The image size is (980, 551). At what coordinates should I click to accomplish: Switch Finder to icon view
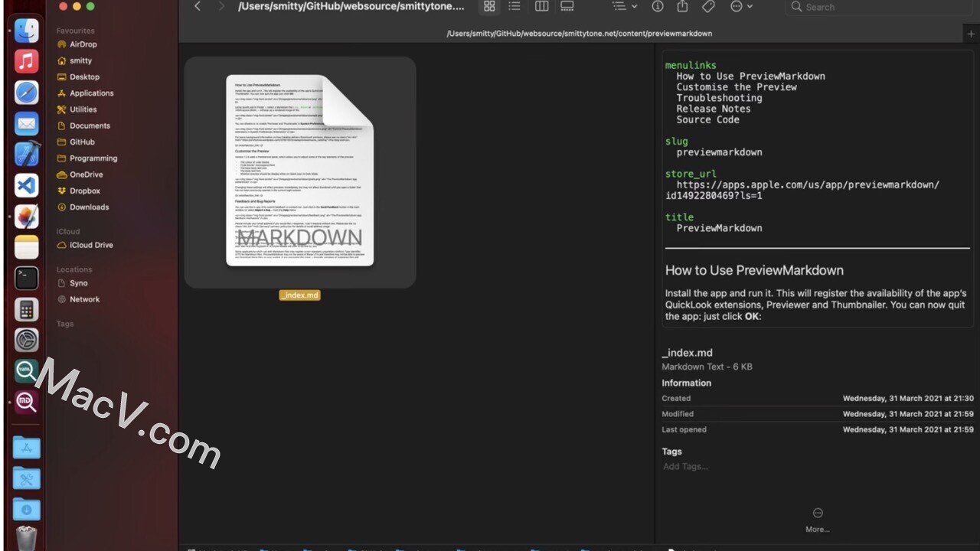point(489,6)
